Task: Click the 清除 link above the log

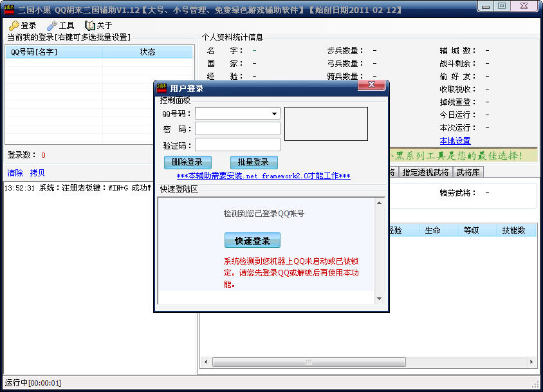Action: [15, 173]
